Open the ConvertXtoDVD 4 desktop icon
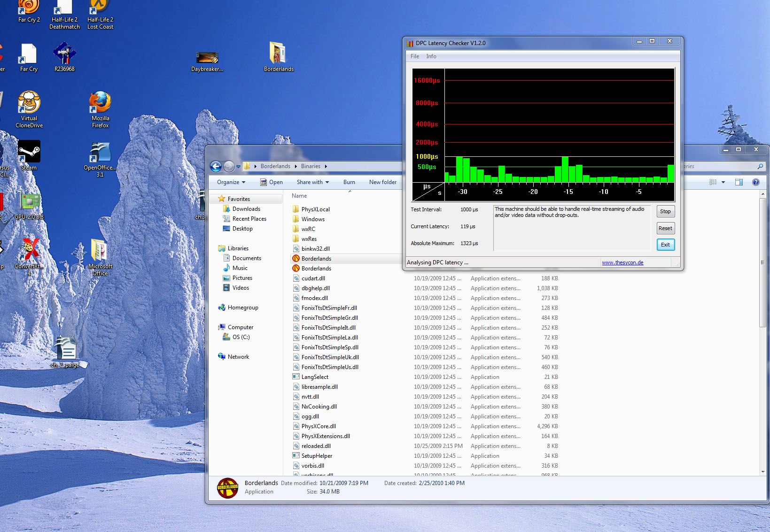The height and width of the screenshot is (532, 770). coord(29,256)
